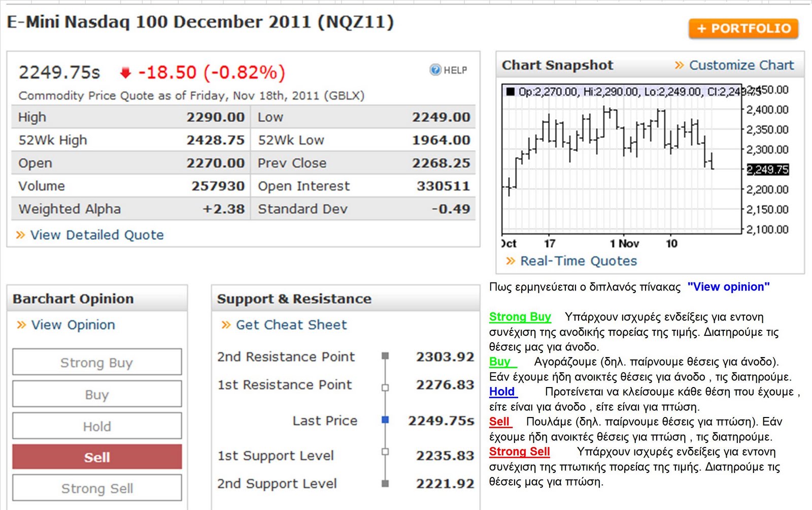812x510 pixels.
Task: Click the green Buy explanation link
Action: [502, 362]
